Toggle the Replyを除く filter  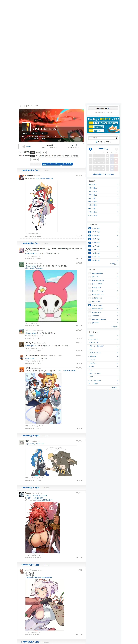(40, 156)
